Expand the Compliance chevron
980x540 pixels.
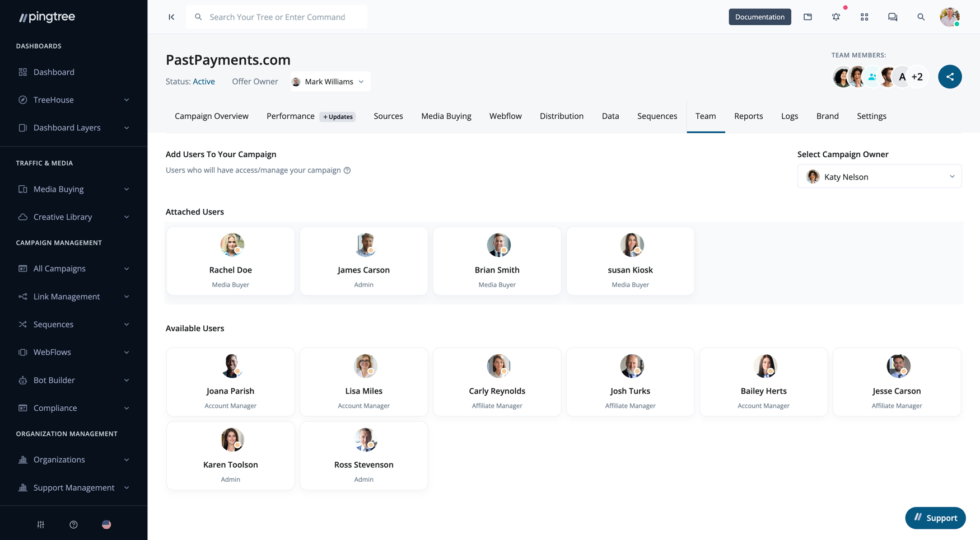pos(127,408)
